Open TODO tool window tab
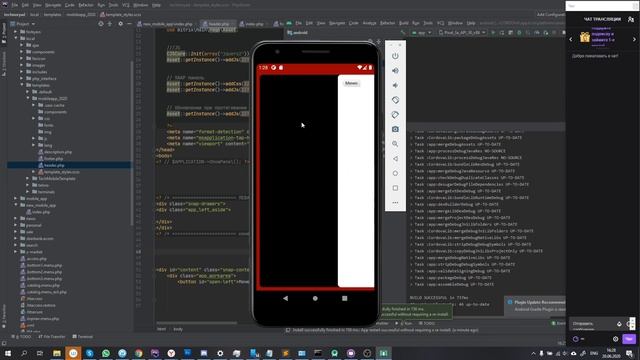 tap(21, 337)
